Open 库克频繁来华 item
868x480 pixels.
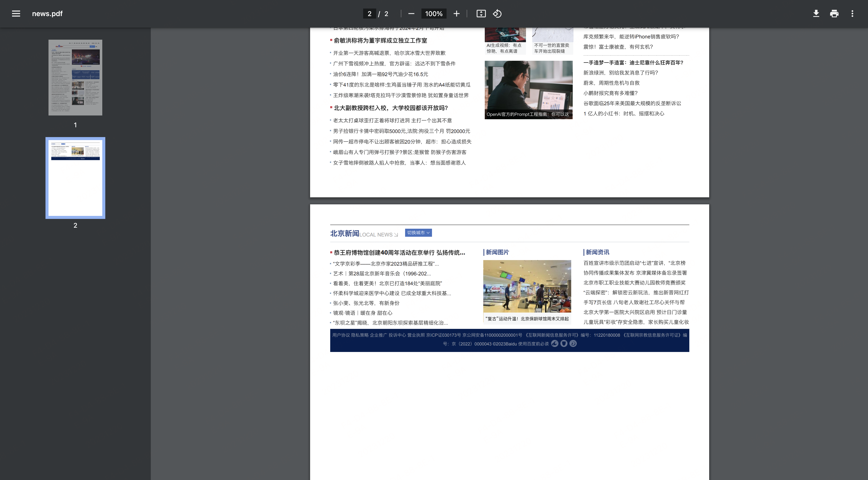coord(631,37)
